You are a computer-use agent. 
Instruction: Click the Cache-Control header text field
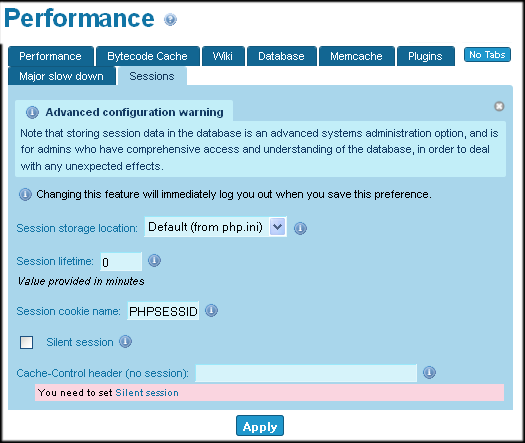coord(306,373)
